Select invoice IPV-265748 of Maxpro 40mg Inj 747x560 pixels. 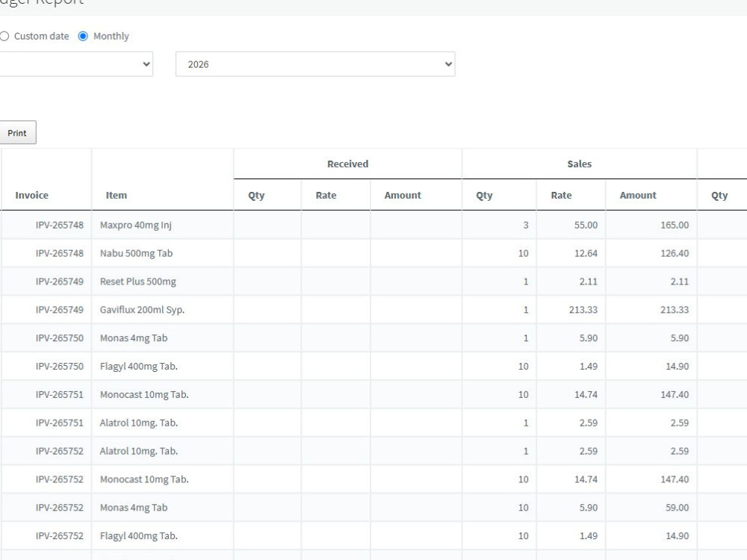pos(60,225)
